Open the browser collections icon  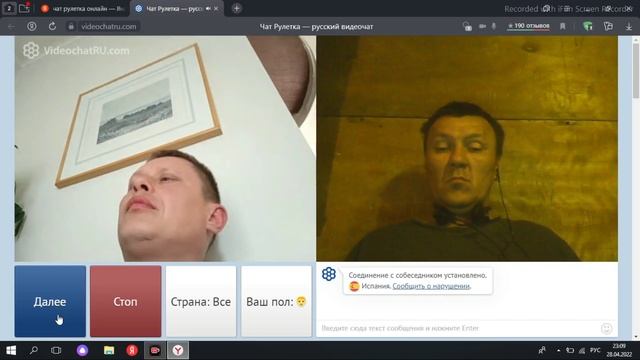coord(608,27)
